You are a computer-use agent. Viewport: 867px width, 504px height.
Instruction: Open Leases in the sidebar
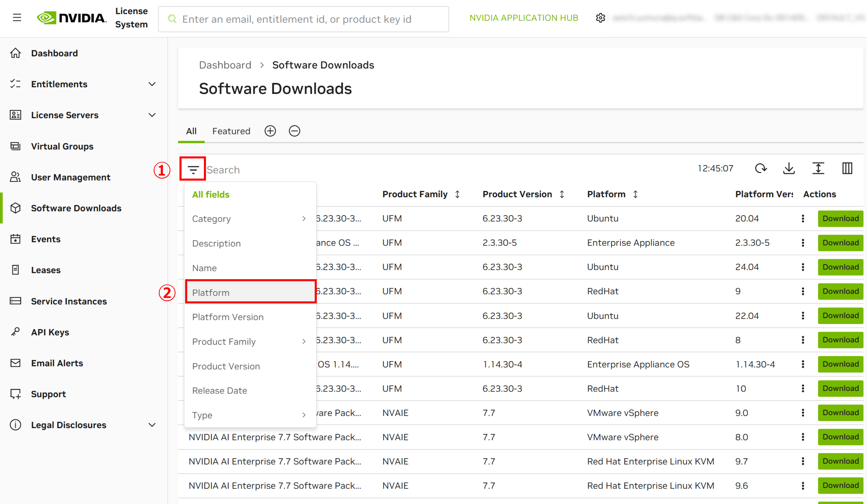(46, 270)
